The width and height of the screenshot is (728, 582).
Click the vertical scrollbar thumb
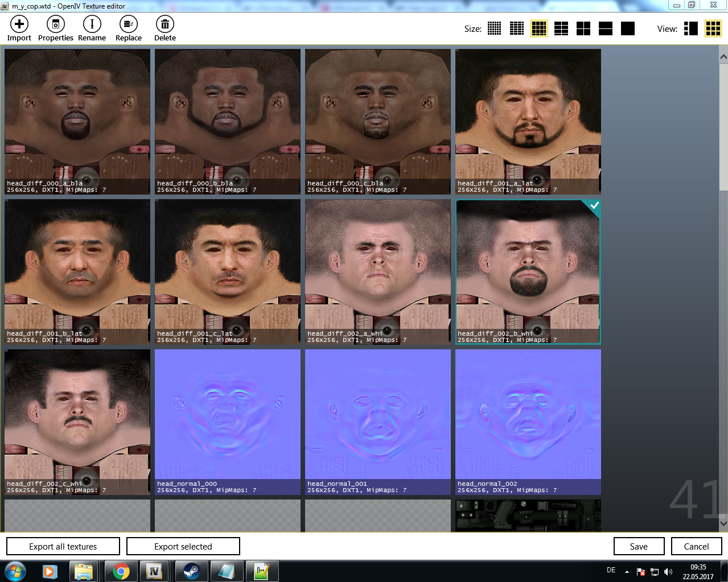[723, 127]
